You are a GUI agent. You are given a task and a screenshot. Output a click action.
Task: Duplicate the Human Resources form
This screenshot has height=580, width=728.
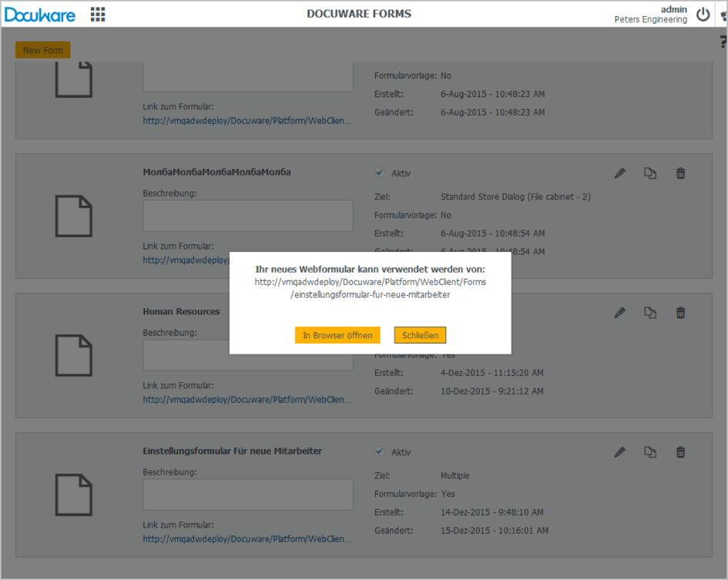[650, 313]
